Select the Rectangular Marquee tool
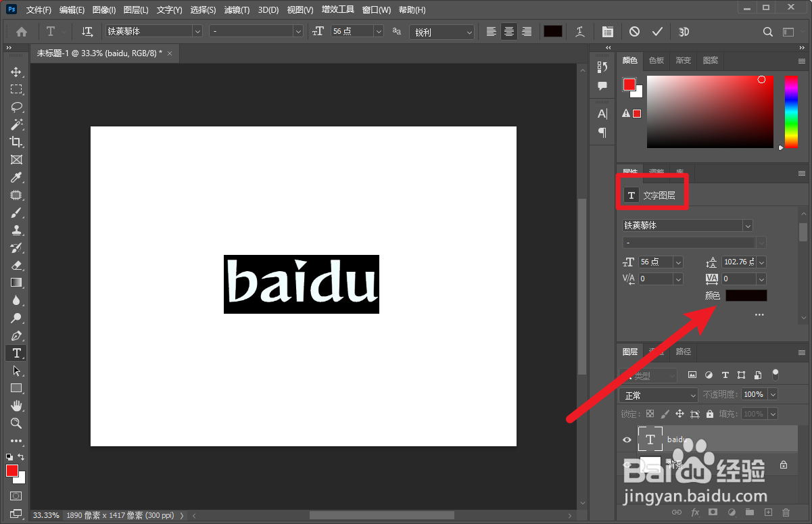The height and width of the screenshot is (524, 812). coord(16,89)
